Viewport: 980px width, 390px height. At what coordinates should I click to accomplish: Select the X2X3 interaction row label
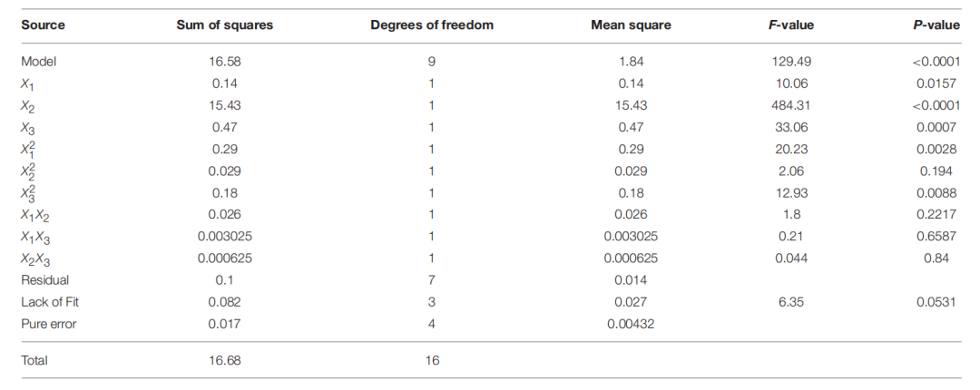point(35,259)
